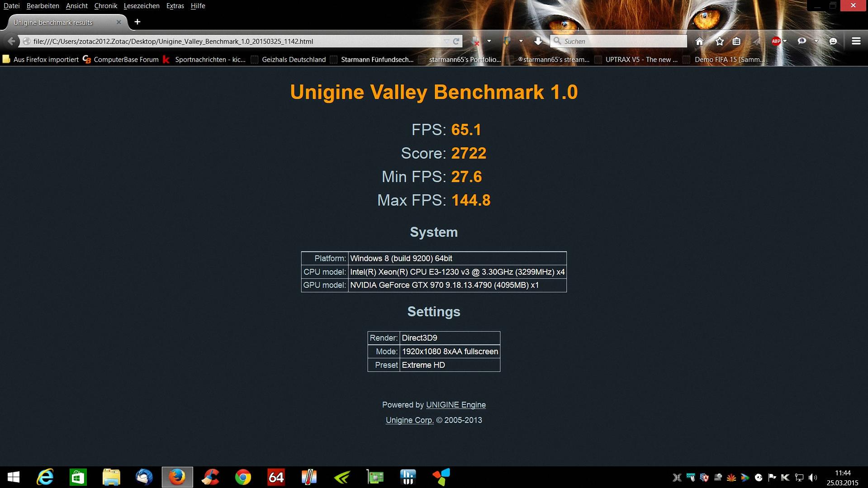Open the Ansicht menu
The height and width of the screenshot is (488, 868).
[77, 6]
